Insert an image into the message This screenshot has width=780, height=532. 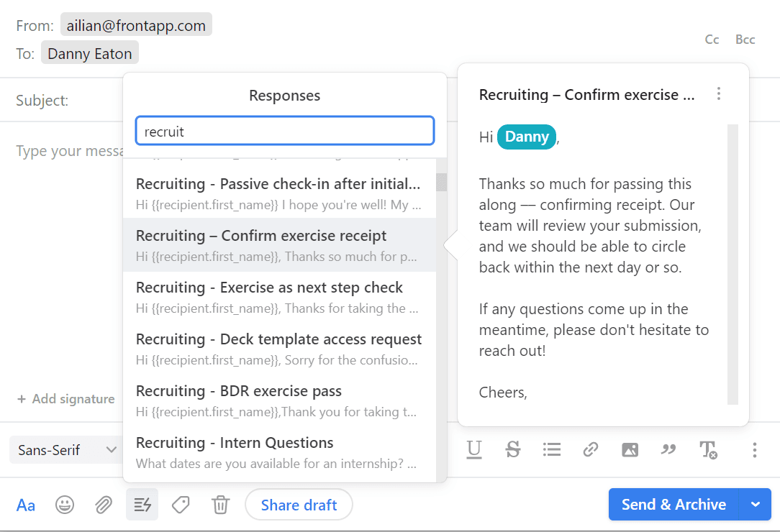click(630, 449)
